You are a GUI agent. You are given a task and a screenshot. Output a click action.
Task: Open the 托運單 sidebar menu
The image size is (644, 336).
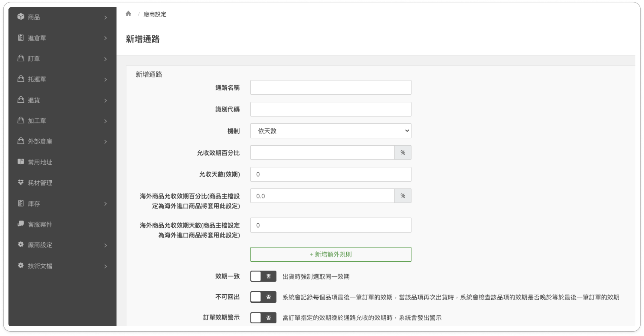(37, 79)
